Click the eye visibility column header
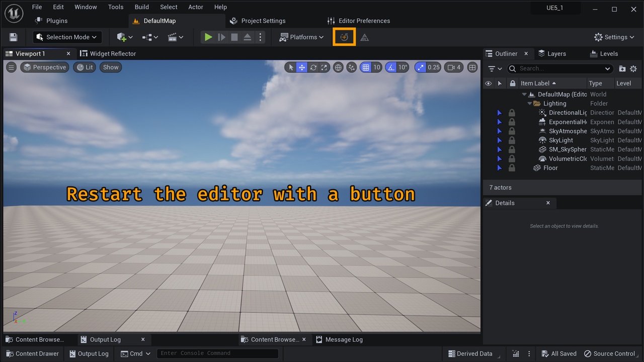Viewport: 644px width, 362px height. pyautogui.click(x=488, y=83)
